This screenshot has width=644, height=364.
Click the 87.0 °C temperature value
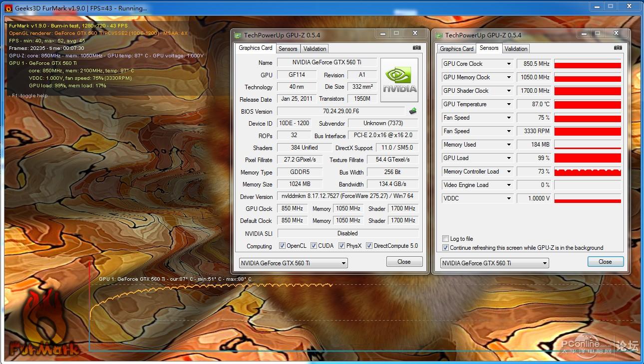coord(534,104)
